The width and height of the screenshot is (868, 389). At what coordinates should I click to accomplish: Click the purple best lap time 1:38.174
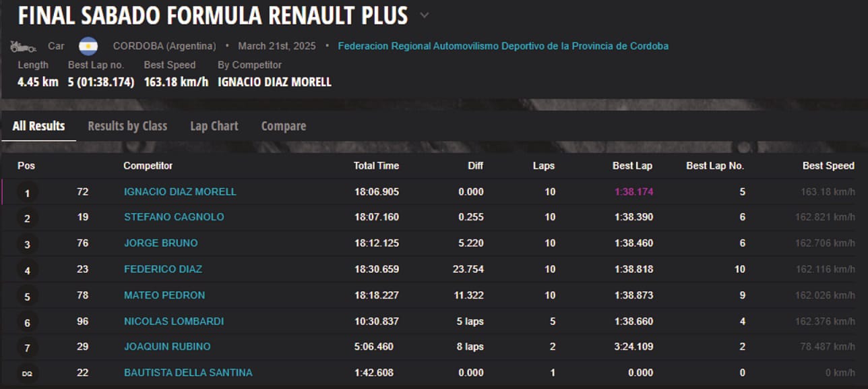click(633, 191)
